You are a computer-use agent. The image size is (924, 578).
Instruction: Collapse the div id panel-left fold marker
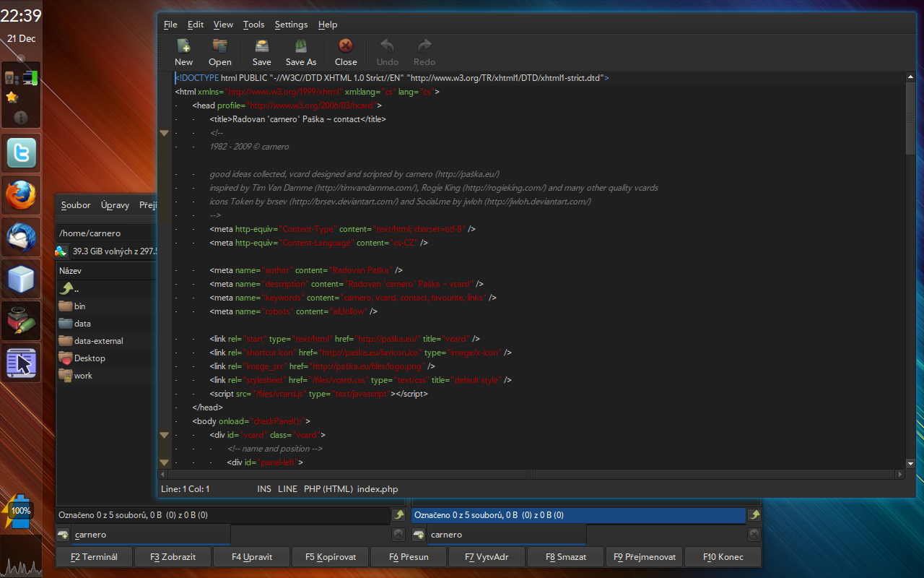coord(164,462)
